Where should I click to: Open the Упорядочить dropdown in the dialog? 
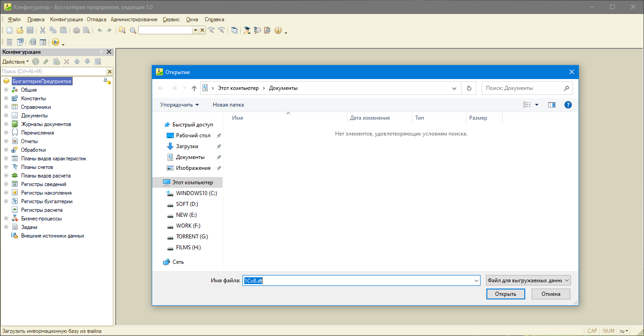coord(179,105)
